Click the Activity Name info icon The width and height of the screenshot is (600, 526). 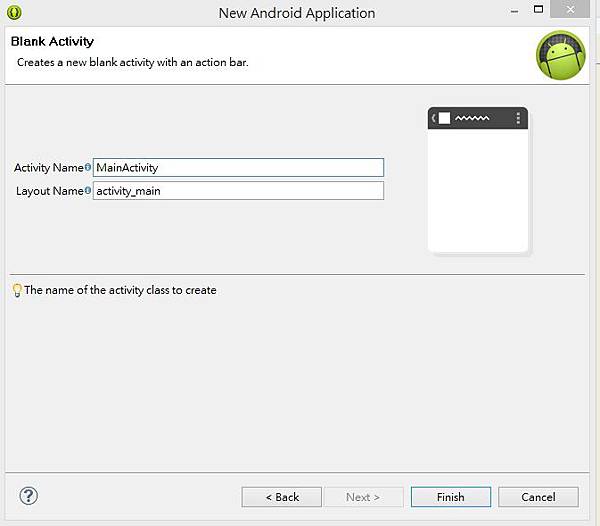click(x=88, y=167)
